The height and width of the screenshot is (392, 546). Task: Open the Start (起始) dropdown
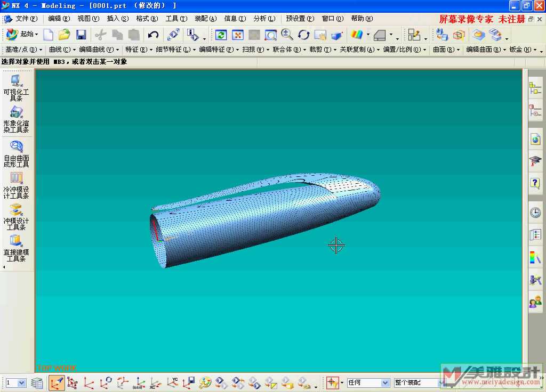[x=22, y=34]
